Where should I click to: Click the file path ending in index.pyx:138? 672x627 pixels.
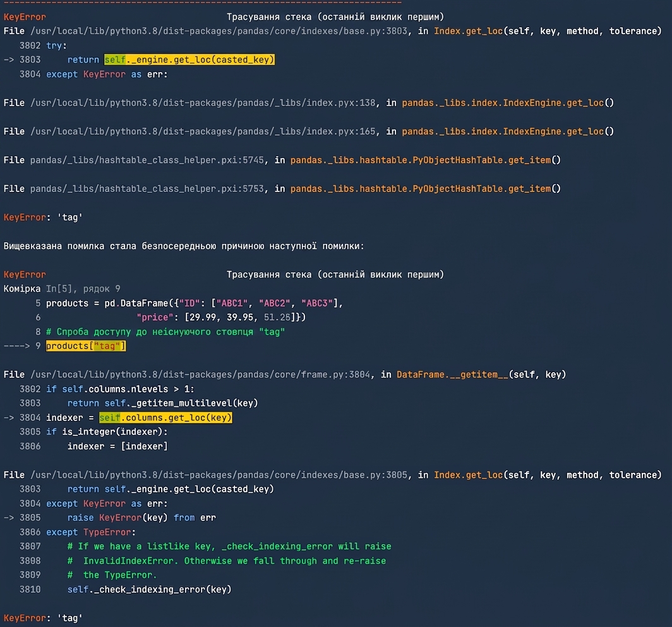tap(203, 103)
